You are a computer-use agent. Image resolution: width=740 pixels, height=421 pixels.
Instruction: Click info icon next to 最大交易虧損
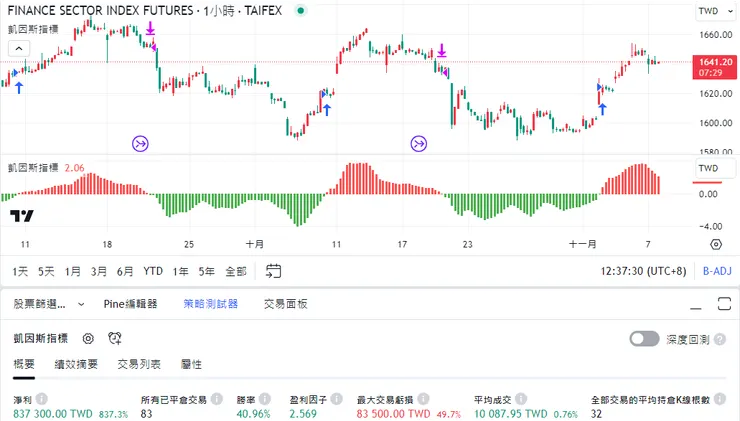[423, 399]
